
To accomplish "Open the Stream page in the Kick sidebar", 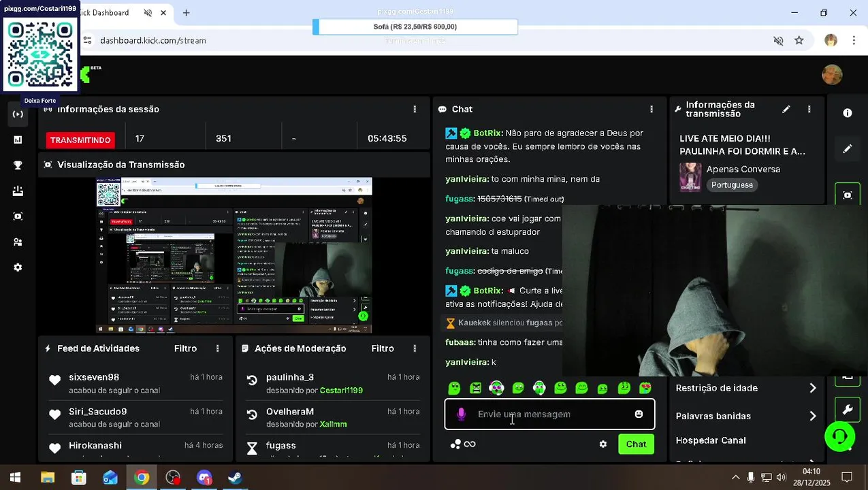I will click(x=18, y=114).
